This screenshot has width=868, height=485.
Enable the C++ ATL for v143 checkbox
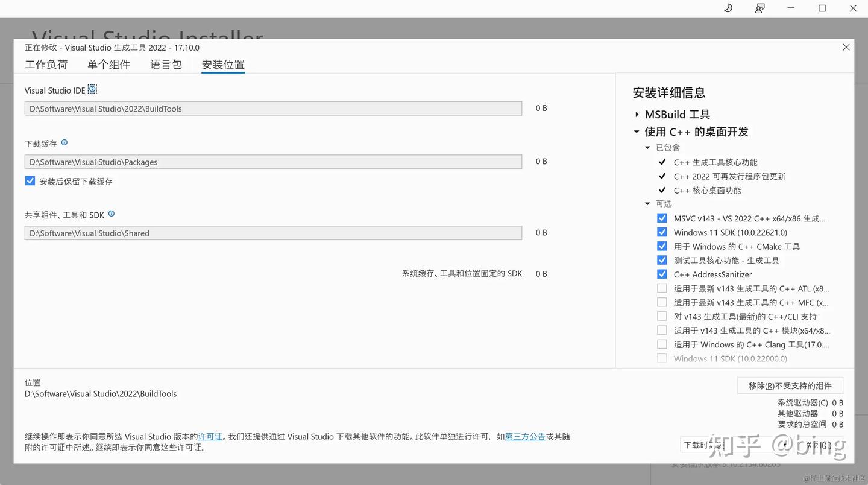click(662, 288)
